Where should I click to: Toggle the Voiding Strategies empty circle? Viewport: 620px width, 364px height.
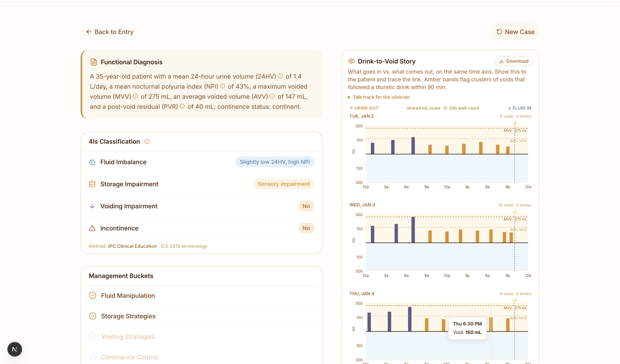[x=92, y=337]
